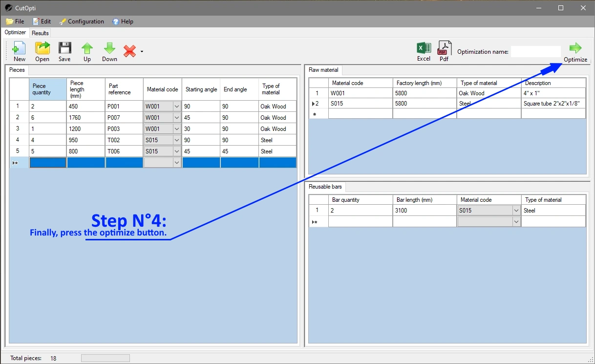This screenshot has width=595, height=364.
Task: Expand reusable bar S015 material code dropdown
Action: click(x=516, y=211)
